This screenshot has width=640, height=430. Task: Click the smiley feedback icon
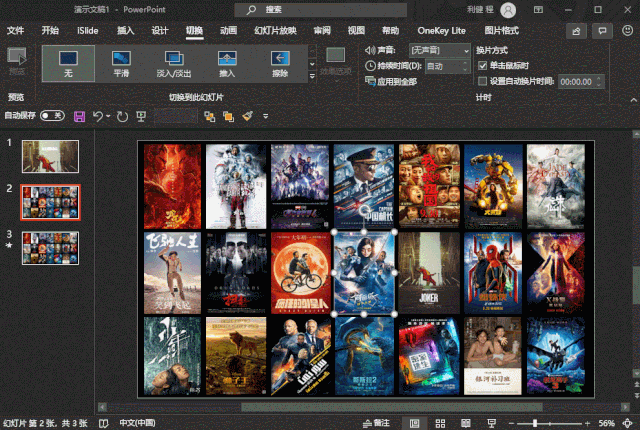click(x=627, y=31)
